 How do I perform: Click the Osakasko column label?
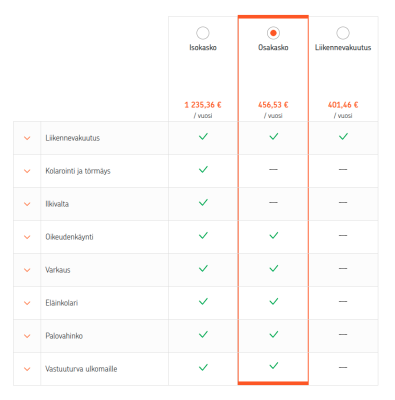[x=273, y=48]
